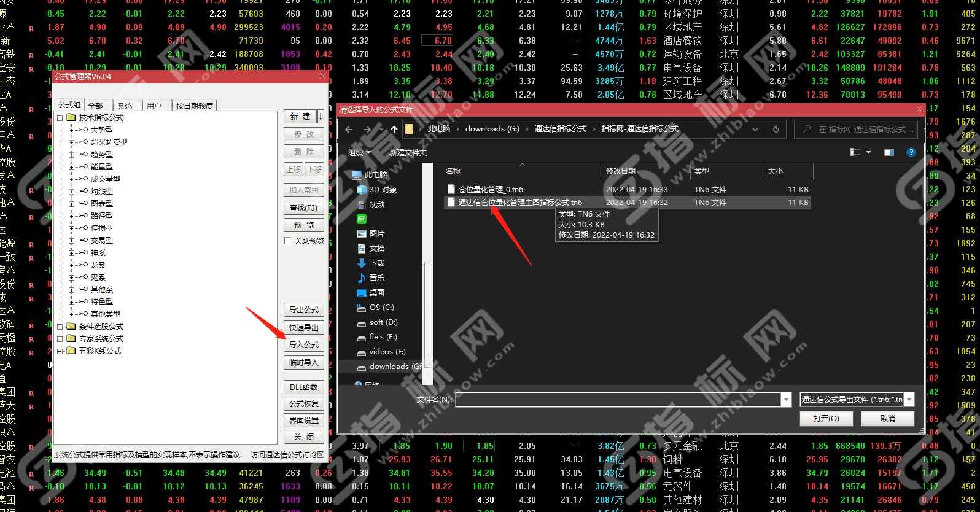Screen dimensions: 980x512
Task: Click the 文件名 filename input field
Action: [x=618, y=400]
